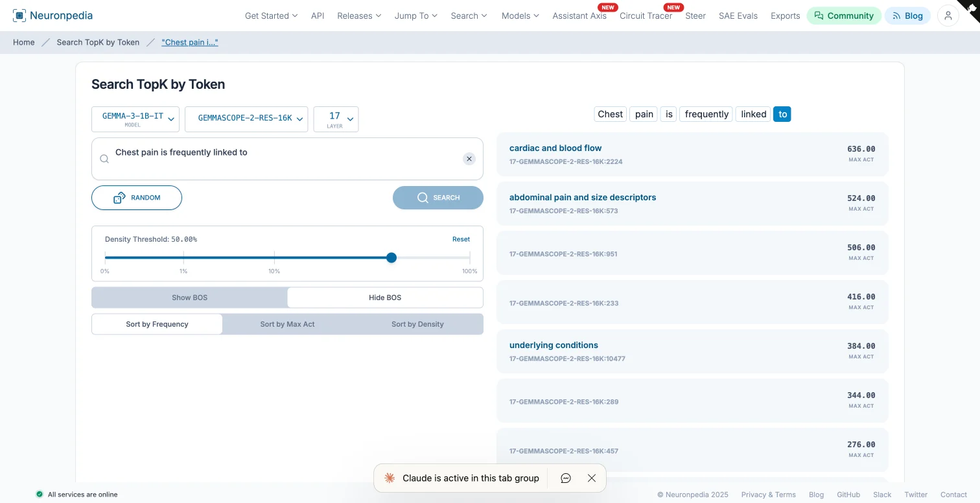Viewport: 980px width, 503px height.
Task: Click the Community chat bubble button
Action: 843,16
